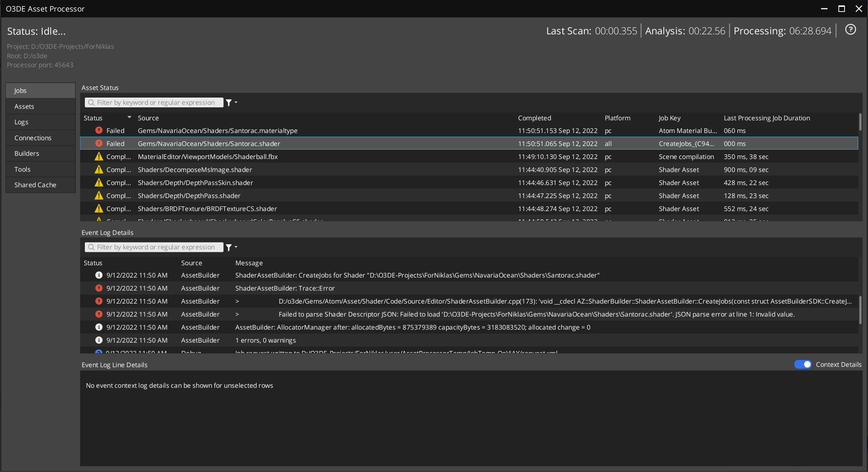
Task: Select the Builders sidebar entry
Action: 40,153
